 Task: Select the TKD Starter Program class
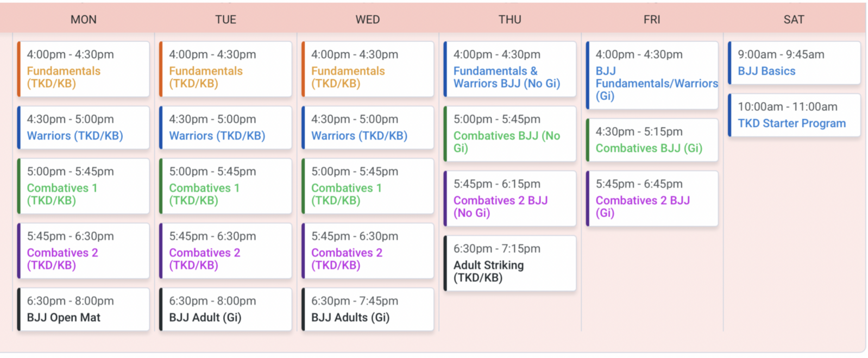coord(794,115)
